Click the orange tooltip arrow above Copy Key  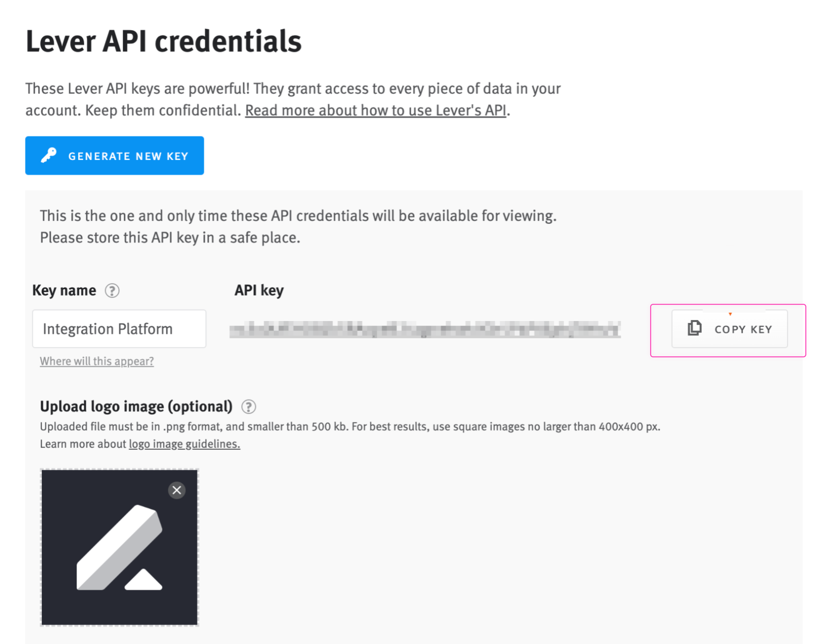point(731,314)
